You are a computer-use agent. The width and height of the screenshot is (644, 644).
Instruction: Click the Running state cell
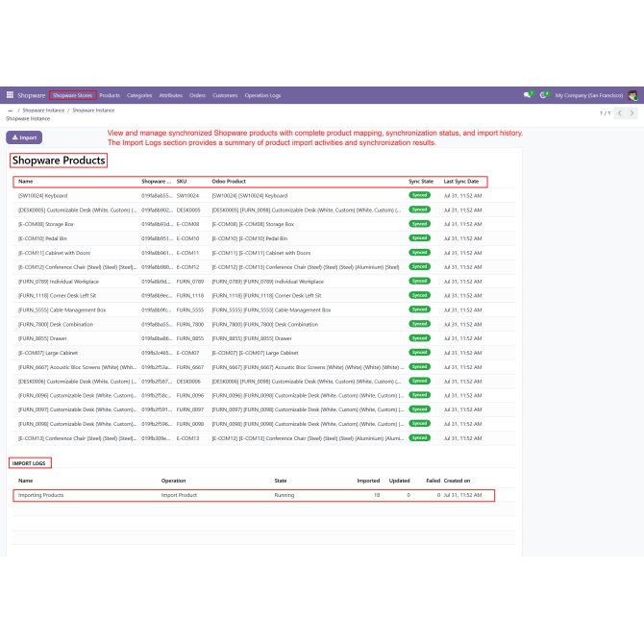285,495
